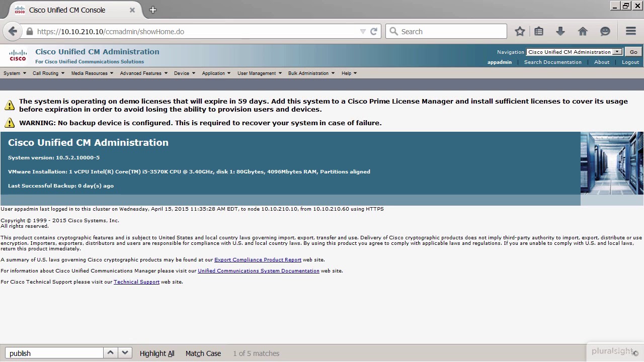Go to the browser home icon
The height and width of the screenshot is (362, 644).
point(583,31)
